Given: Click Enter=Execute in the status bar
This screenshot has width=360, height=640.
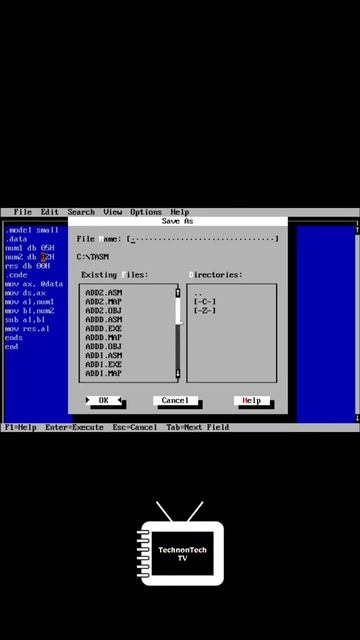Looking at the screenshot, I should tap(74, 427).
